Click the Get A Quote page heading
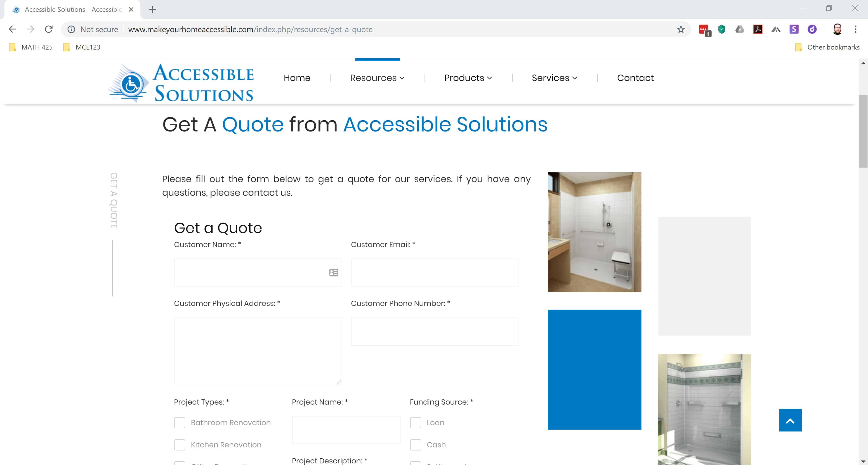This screenshot has height=465, width=868. pyautogui.click(x=355, y=124)
